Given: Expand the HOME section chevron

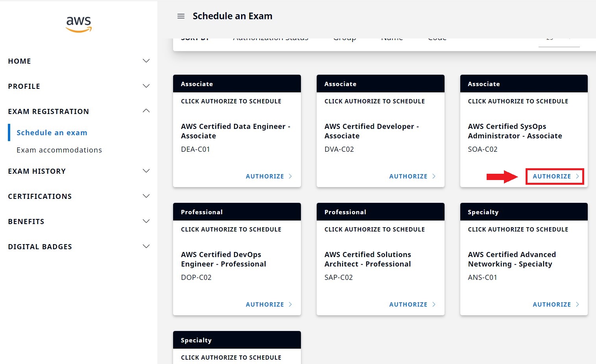Looking at the screenshot, I should (x=146, y=61).
